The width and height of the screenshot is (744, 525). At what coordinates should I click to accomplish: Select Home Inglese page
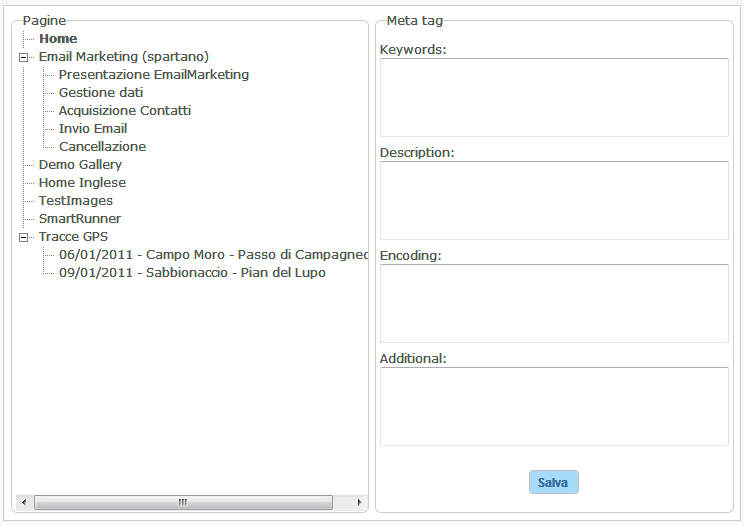(82, 183)
